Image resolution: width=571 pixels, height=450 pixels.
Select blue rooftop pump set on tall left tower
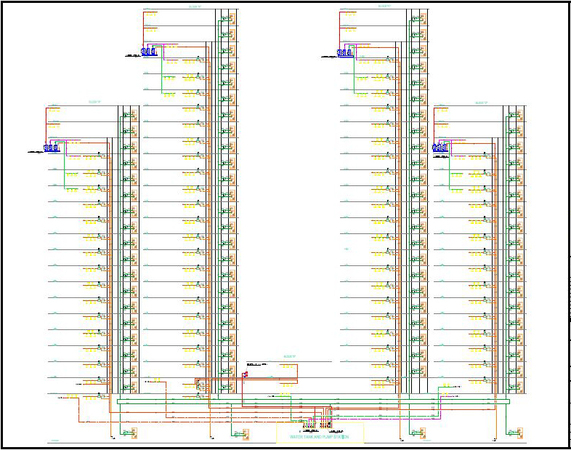tap(149, 52)
